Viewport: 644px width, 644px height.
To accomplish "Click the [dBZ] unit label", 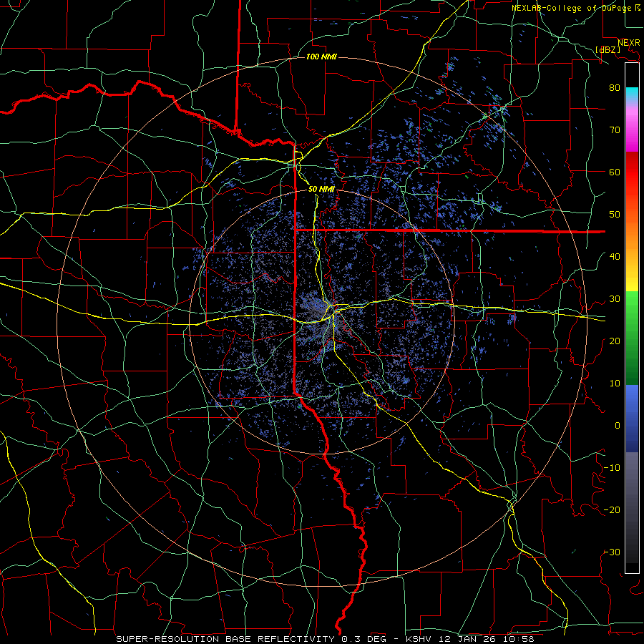I will click(x=608, y=49).
